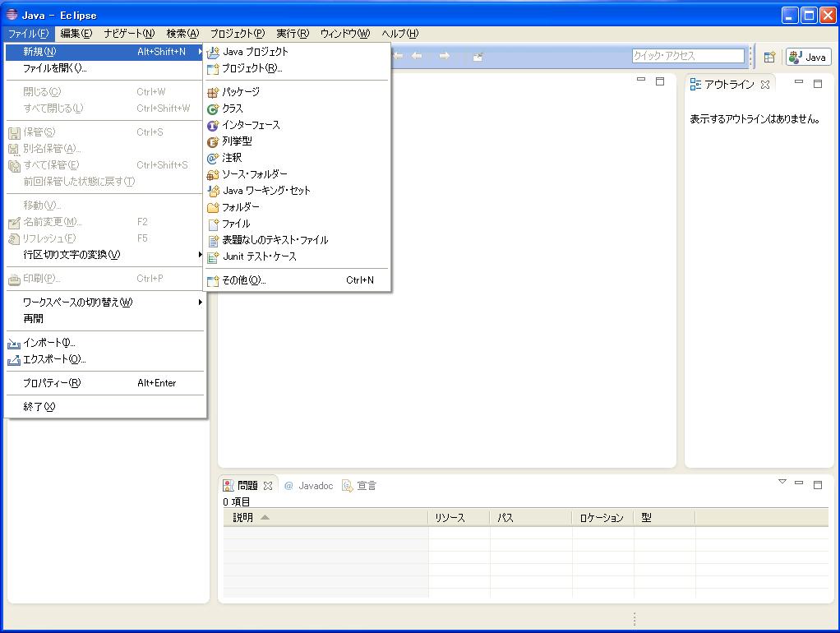Open the 編集(E) menu
Image resolution: width=840 pixels, height=633 pixels.
[76, 33]
